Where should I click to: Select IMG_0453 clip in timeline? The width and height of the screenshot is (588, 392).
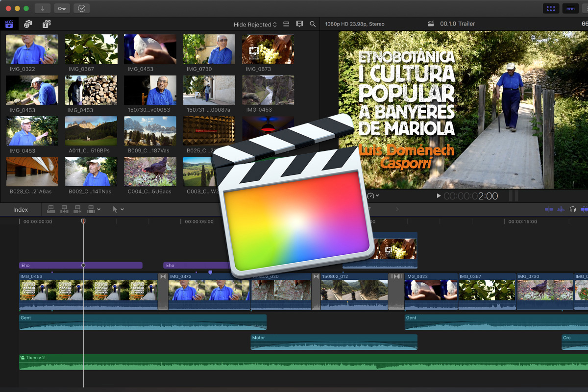(x=89, y=292)
